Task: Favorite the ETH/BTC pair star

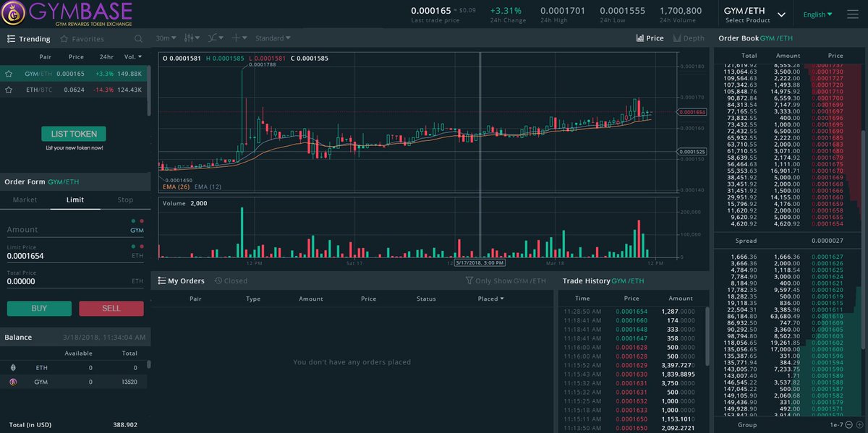Action: [x=9, y=90]
